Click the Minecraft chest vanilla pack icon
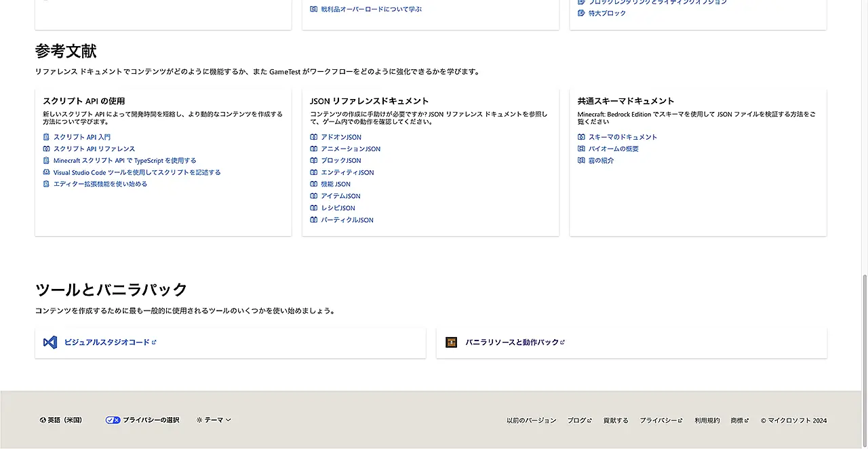The width and height of the screenshot is (868, 449). click(451, 343)
